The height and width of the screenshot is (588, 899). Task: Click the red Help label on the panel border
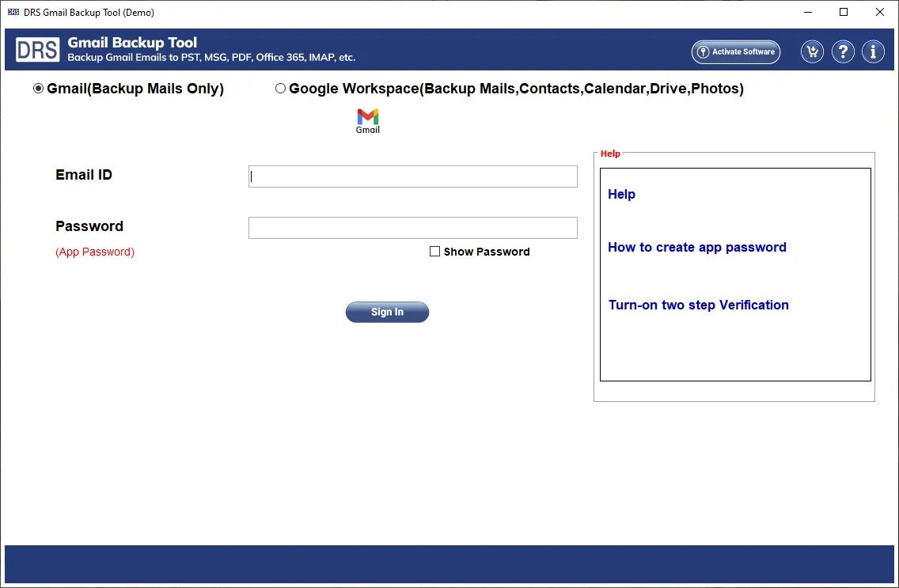coord(610,153)
